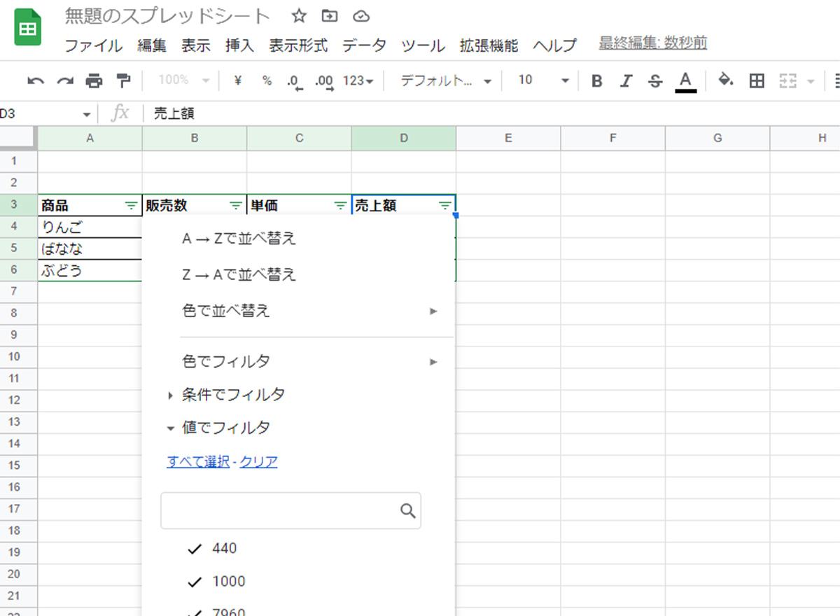Click the すべて選択 link

[x=198, y=462]
